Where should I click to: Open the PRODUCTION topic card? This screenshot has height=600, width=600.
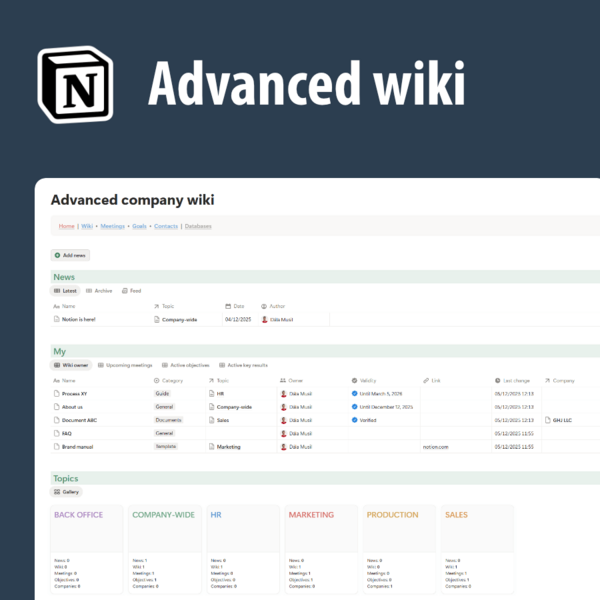click(x=399, y=549)
